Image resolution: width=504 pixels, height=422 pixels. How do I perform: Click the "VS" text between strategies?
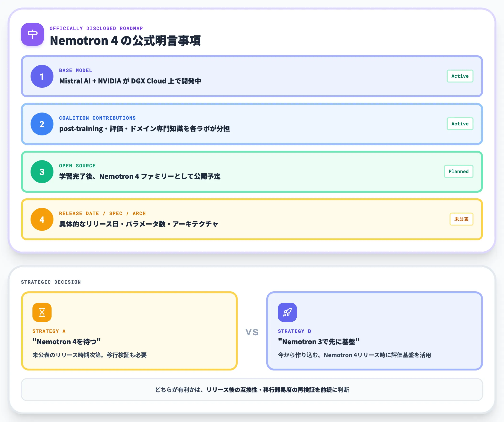[252, 332]
